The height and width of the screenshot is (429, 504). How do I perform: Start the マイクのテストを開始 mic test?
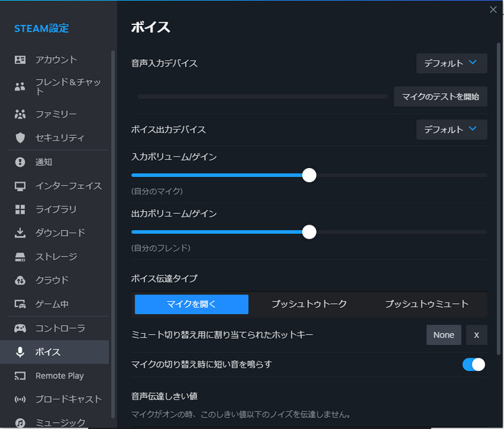tap(440, 96)
